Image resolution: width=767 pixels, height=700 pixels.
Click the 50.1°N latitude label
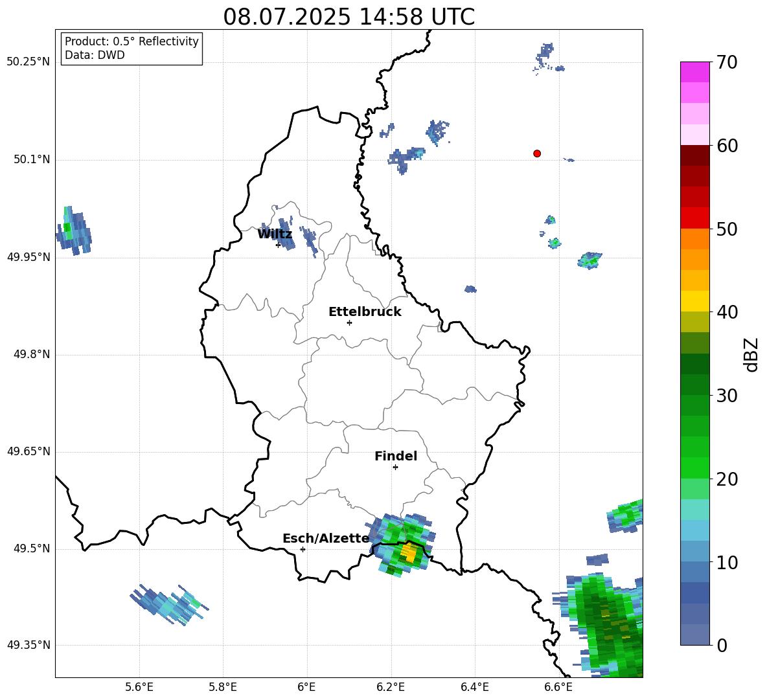[32, 160]
